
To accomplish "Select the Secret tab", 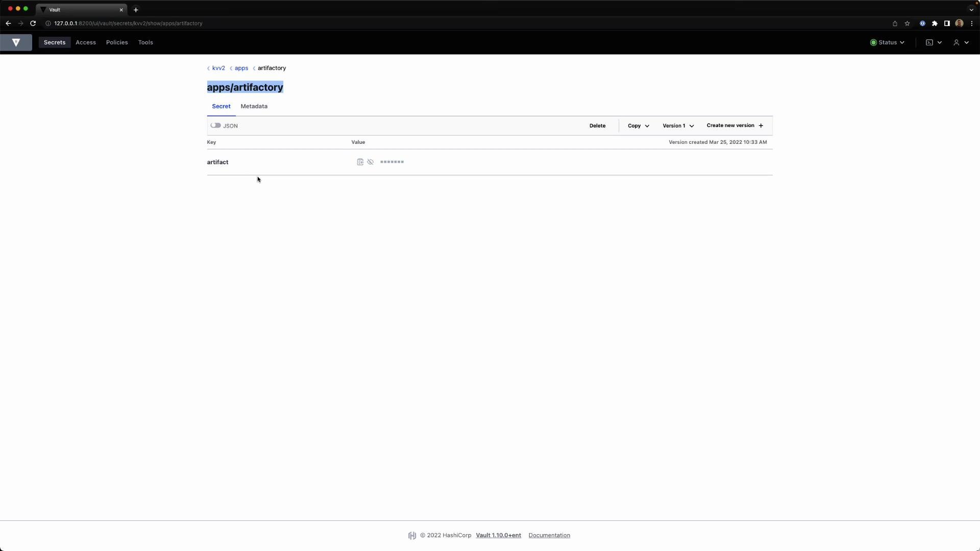I will point(221,106).
